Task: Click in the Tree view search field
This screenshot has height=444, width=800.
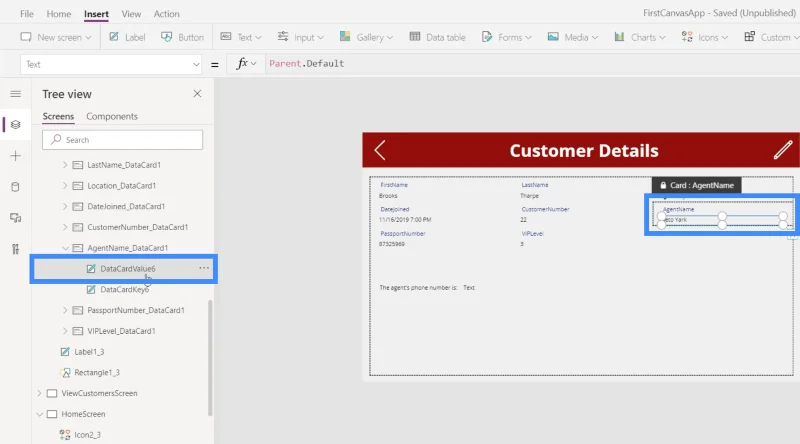Action: 122,140
